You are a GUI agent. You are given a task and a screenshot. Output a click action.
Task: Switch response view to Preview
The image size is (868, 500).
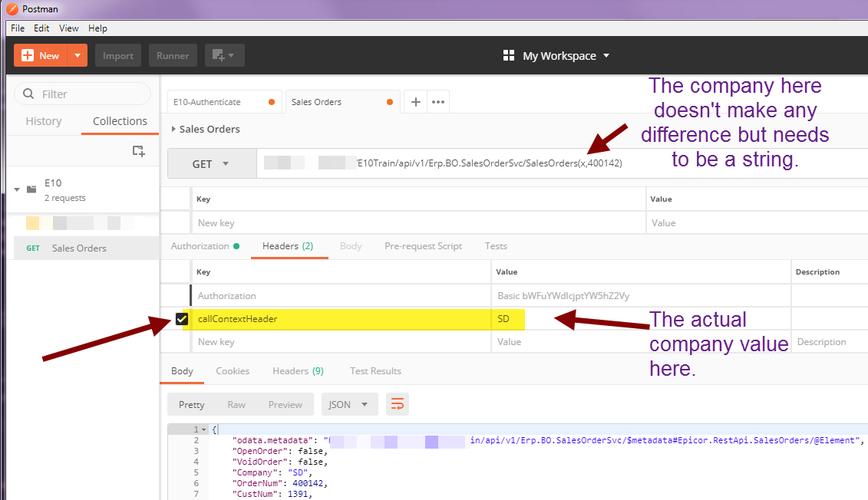pyautogui.click(x=285, y=405)
